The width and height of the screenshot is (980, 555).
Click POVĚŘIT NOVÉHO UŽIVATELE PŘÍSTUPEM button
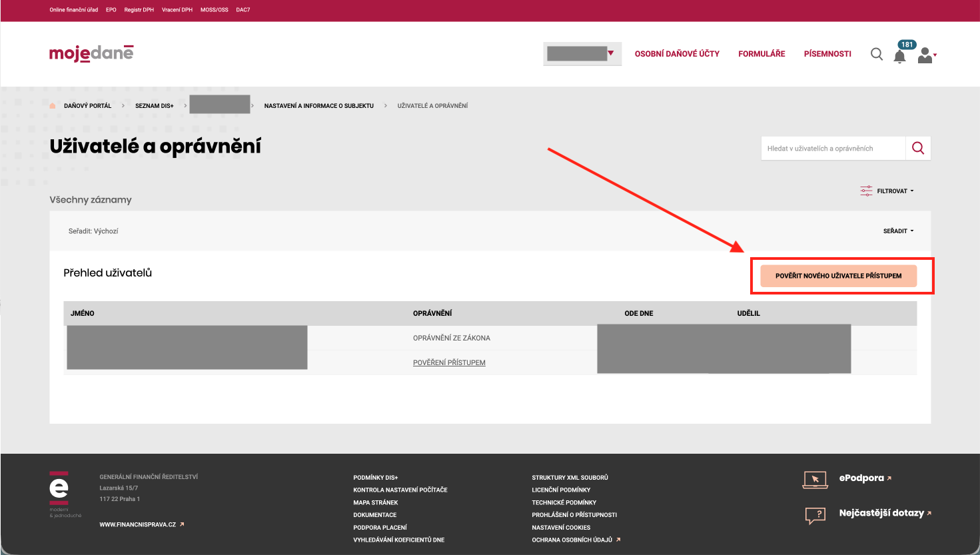tap(839, 276)
